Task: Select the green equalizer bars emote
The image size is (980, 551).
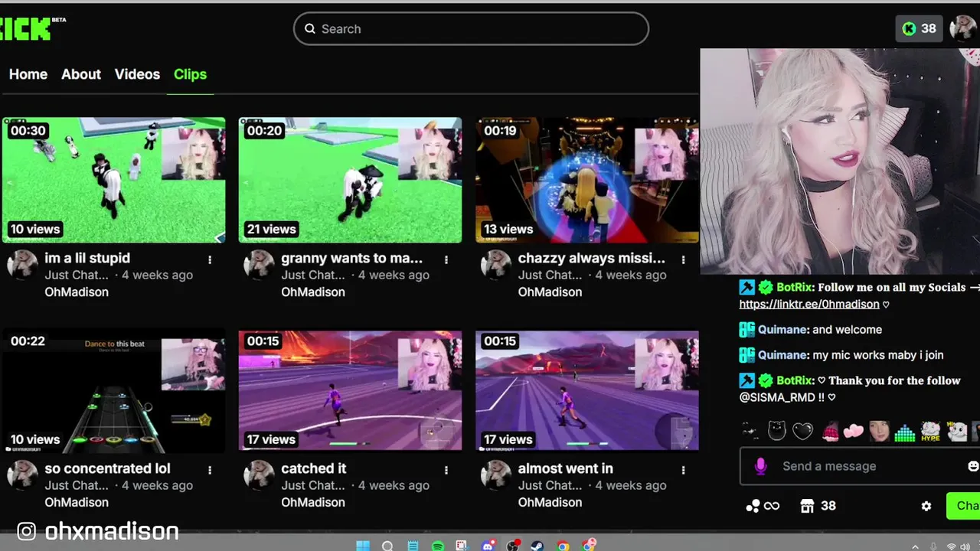Action: [x=905, y=432]
